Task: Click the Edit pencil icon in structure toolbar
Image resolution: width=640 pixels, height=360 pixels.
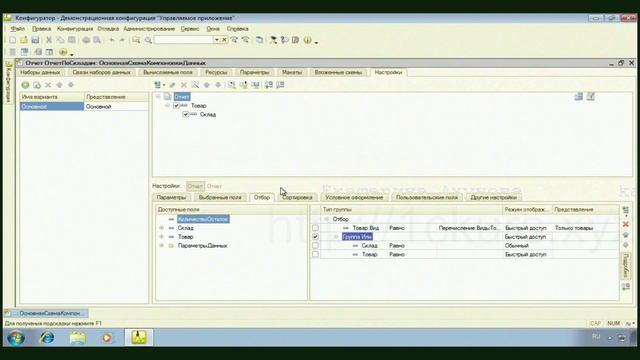Action: 172,85
